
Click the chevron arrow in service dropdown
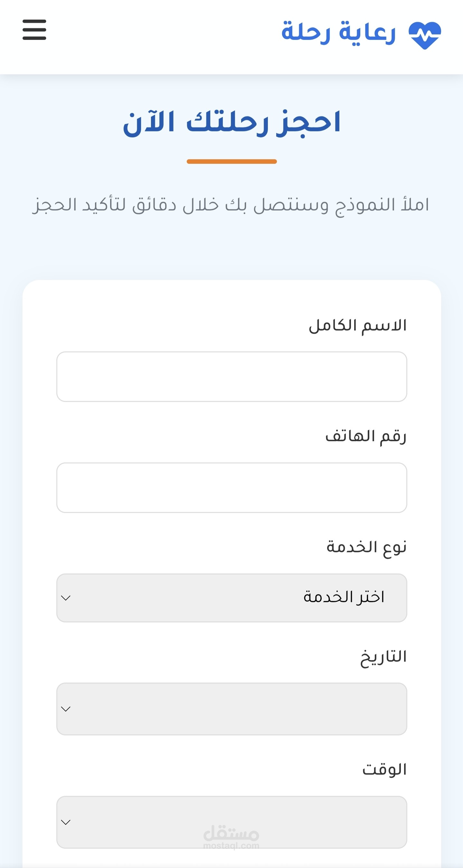point(66,598)
